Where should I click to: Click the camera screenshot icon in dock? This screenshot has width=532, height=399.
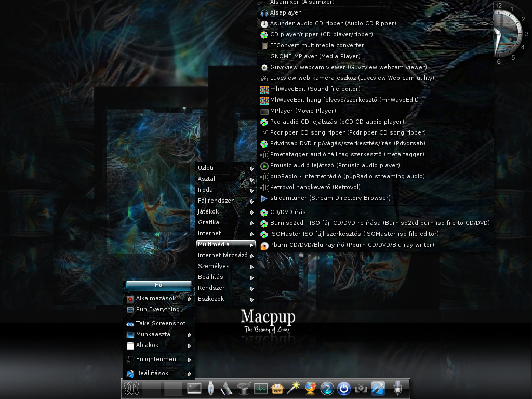pyautogui.click(x=361, y=389)
